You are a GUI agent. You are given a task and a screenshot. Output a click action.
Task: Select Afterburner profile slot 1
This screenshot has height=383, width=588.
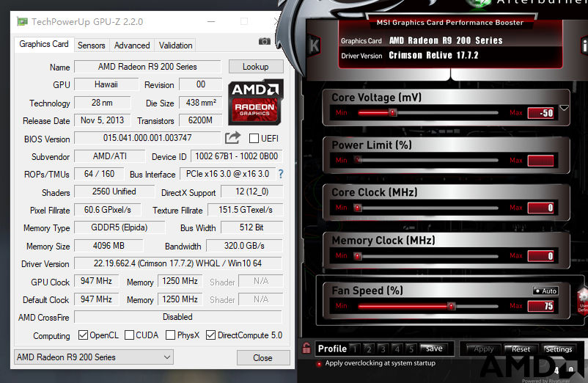coord(355,349)
